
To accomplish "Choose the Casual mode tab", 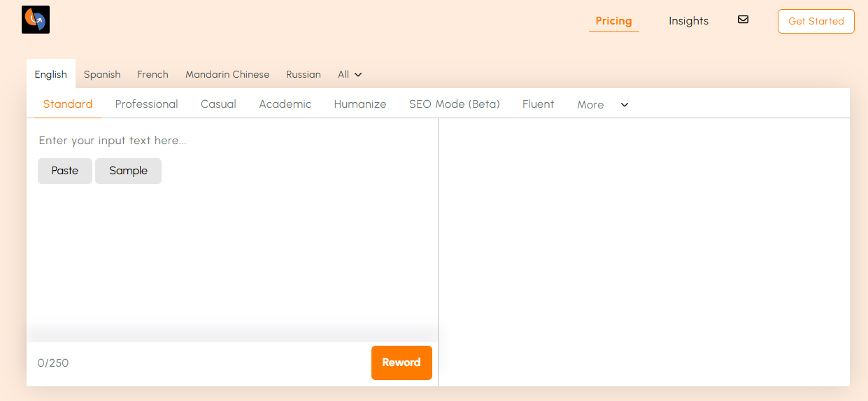I will [x=218, y=104].
